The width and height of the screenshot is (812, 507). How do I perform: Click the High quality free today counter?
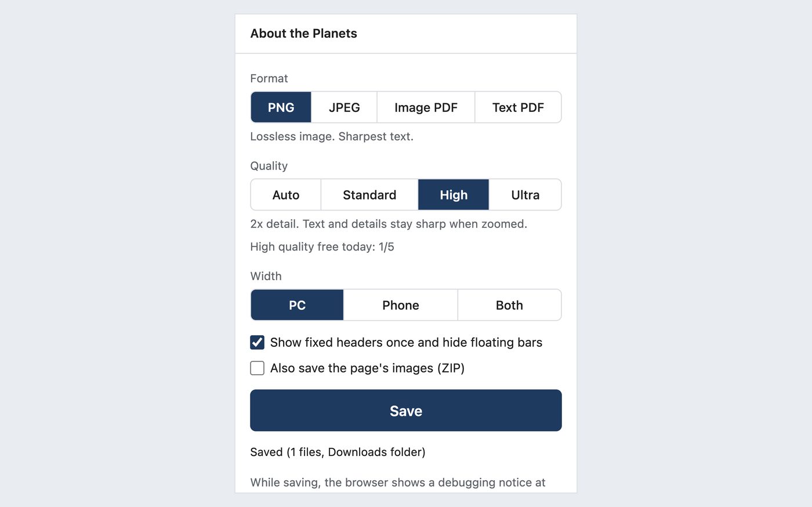click(x=322, y=247)
